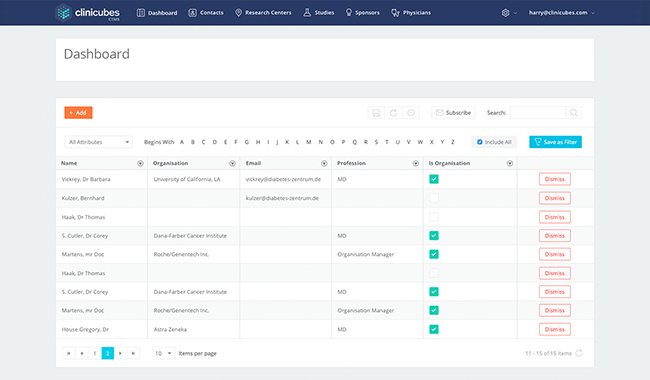
Task: Filter names beginning with letter K
Action: (287, 142)
